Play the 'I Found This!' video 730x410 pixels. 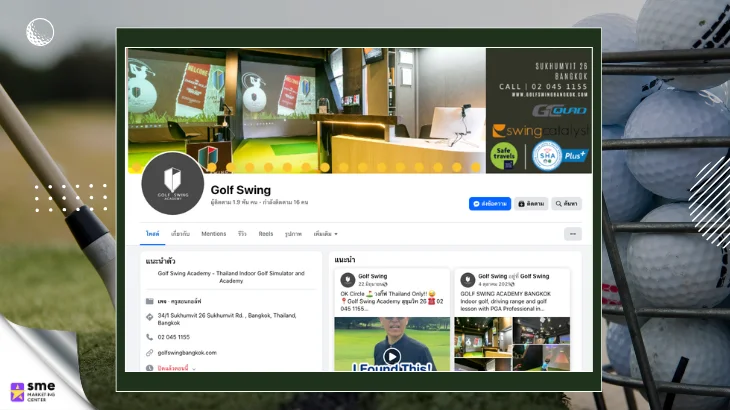[x=391, y=356]
